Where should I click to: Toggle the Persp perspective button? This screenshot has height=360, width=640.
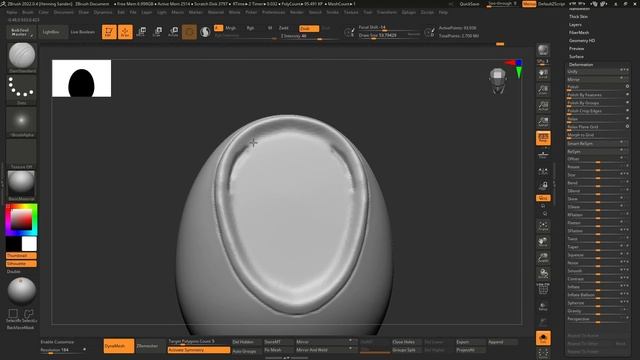[x=543, y=138]
